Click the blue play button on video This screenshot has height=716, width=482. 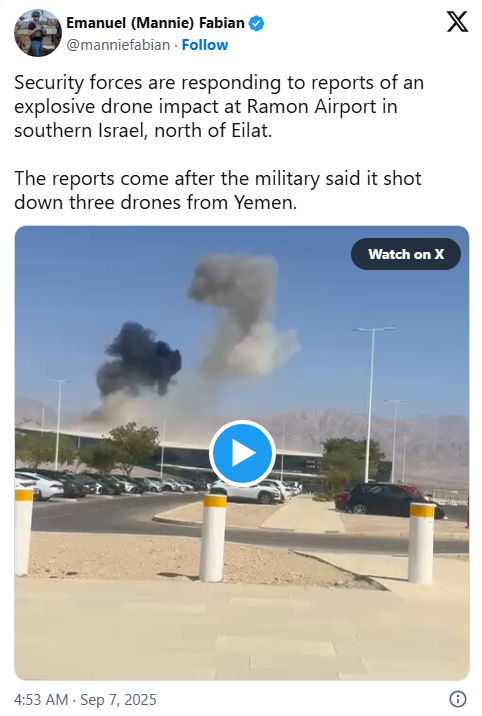tap(242, 453)
